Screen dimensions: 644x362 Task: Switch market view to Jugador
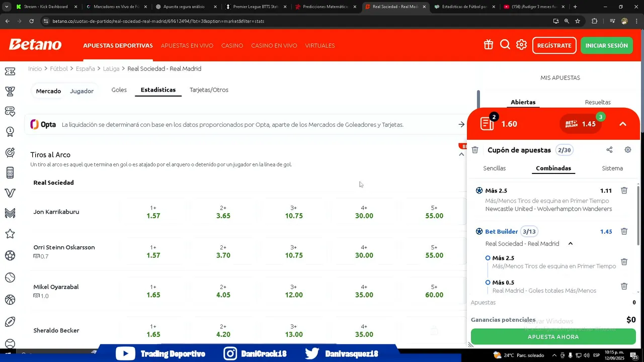(x=82, y=91)
